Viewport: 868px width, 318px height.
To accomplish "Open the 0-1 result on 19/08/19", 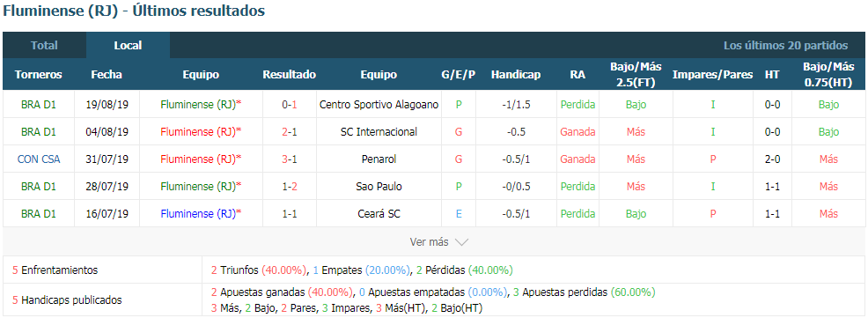I will (x=290, y=105).
